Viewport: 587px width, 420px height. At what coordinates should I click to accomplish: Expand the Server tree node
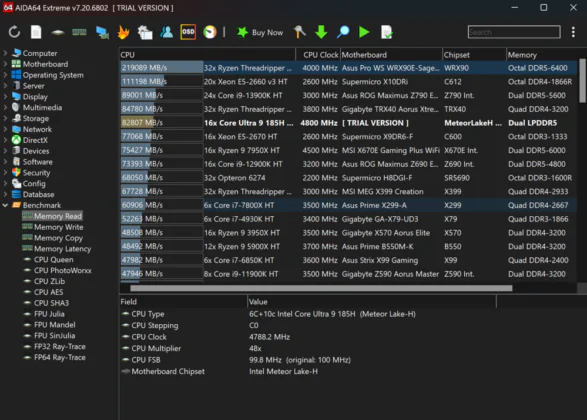point(5,86)
